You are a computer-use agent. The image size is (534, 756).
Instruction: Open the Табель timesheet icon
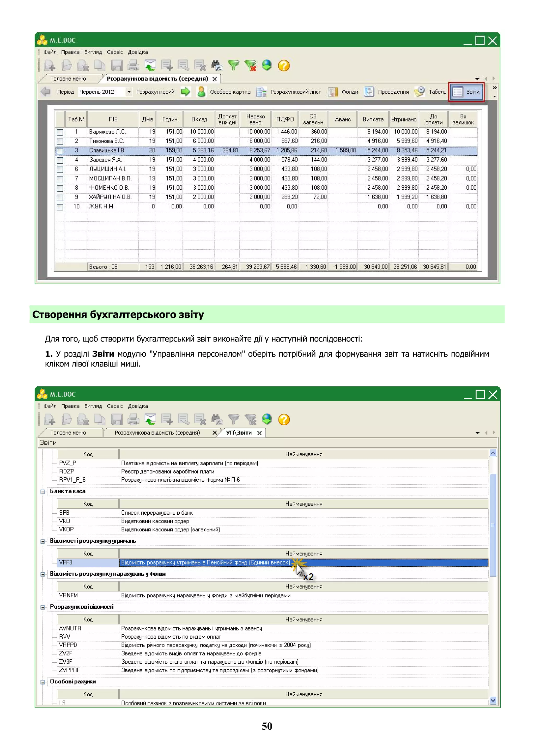coord(420,92)
